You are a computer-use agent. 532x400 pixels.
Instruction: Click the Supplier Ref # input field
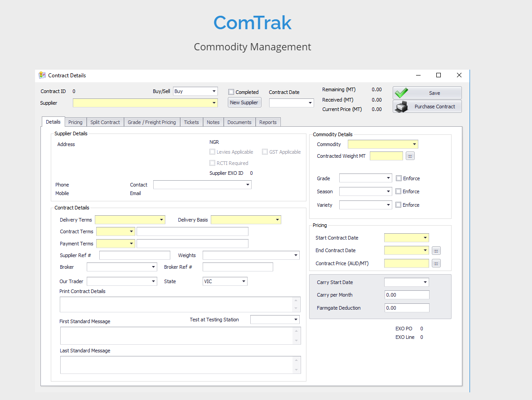click(x=134, y=255)
